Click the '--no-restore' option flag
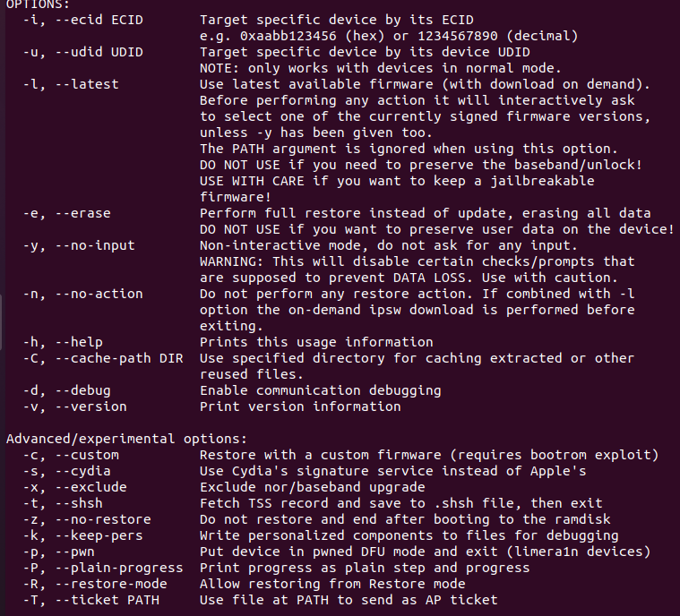The height and width of the screenshot is (616, 680). point(103,519)
